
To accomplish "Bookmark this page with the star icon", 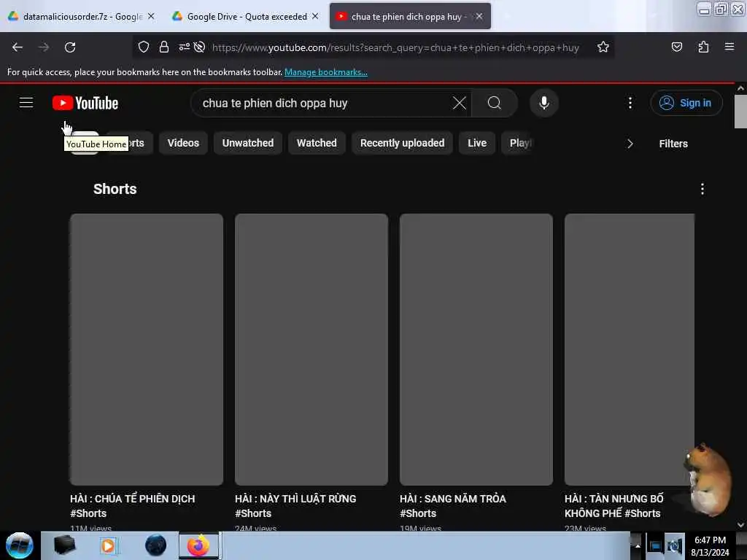I will coord(603,47).
